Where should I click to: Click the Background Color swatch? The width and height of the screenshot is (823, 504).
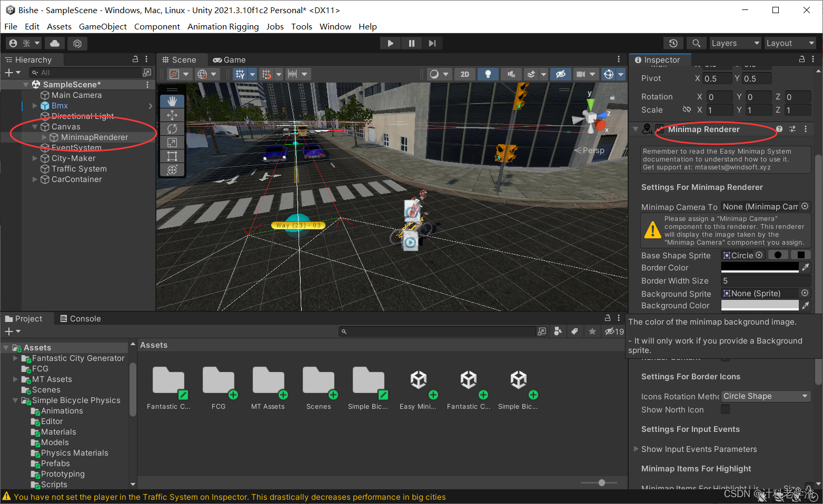(x=760, y=305)
